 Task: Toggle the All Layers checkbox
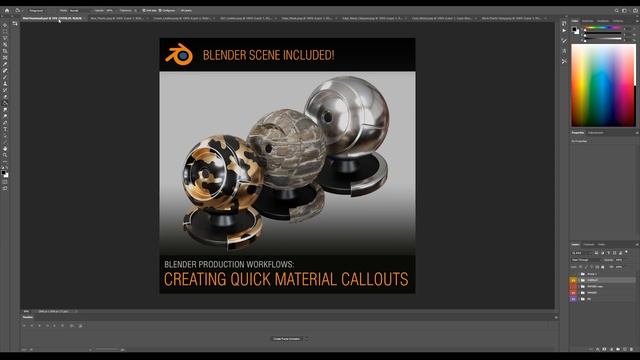click(x=186, y=11)
